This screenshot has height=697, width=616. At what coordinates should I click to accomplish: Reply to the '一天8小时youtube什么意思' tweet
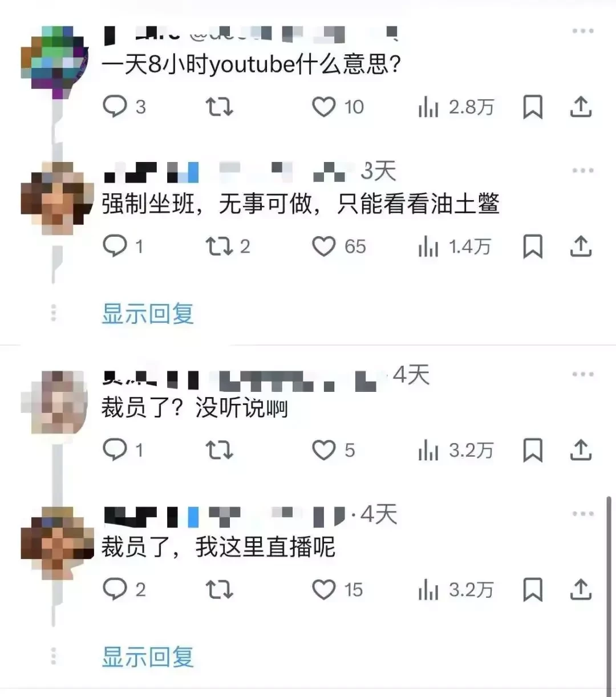124,107
